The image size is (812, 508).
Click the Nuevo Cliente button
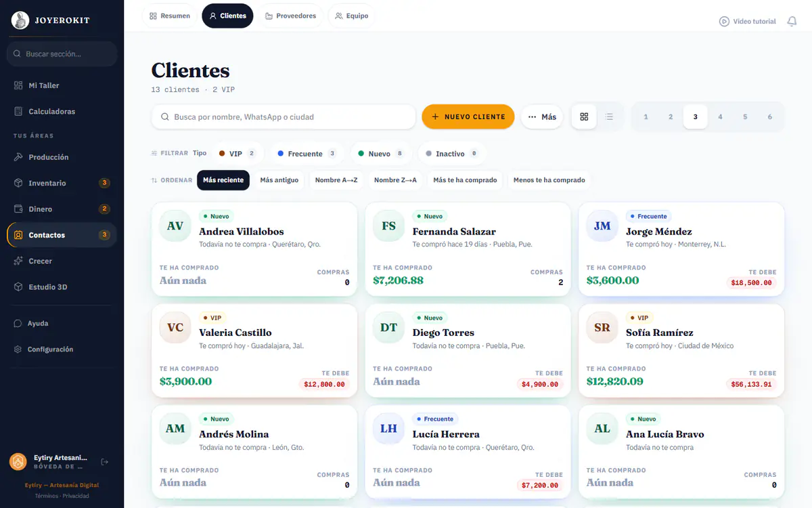[468, 117]
